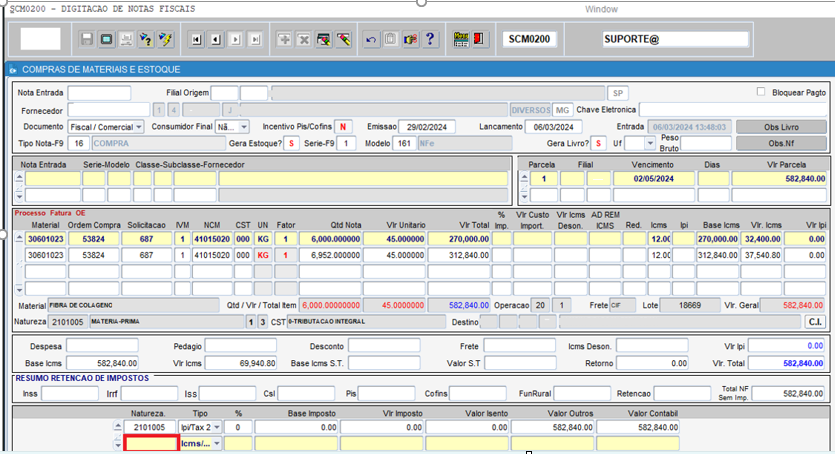Screen dimensions: 835x454
Task: Click the monitor screen toolbar icon
Action: [x=107, y=39]
